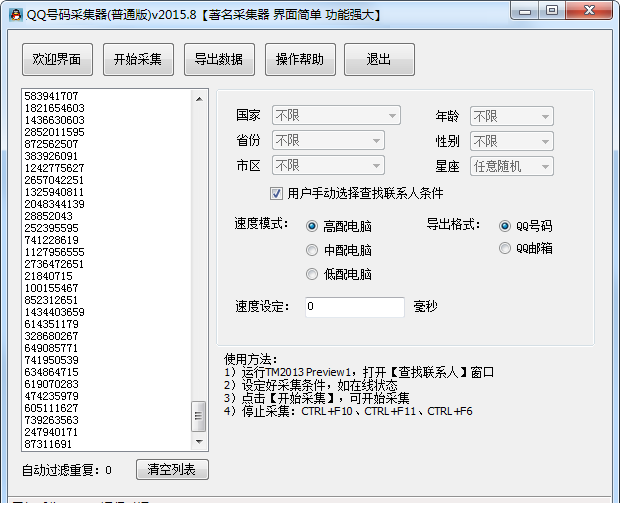Click the 自动过滤重复 counter label
Viewport: 620px width, 526px height.
pyautogui.click(x=67, y=470)
